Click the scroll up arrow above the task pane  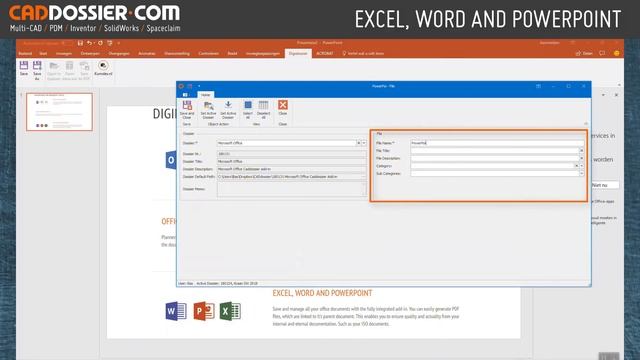619,85
